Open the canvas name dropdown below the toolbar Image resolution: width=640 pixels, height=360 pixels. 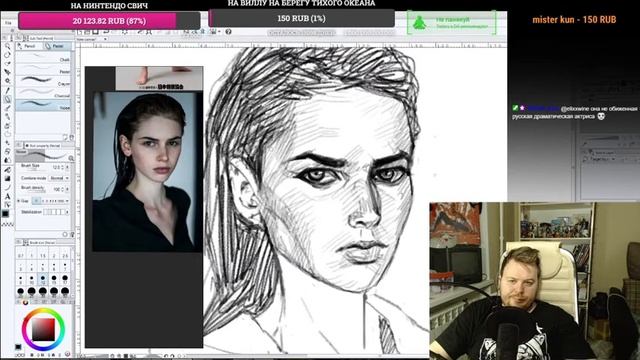pyautogui.click(x=105, y=39)
